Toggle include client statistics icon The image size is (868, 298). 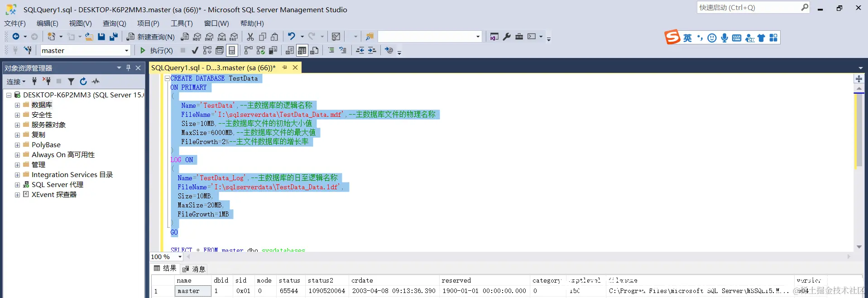coord(273,50)
